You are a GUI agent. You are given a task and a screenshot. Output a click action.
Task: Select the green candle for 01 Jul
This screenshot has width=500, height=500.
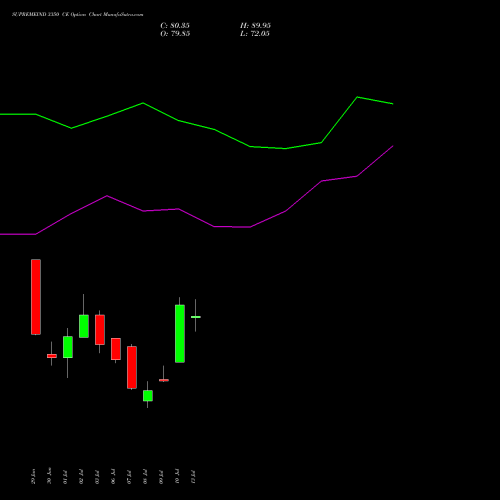(68, 347)
